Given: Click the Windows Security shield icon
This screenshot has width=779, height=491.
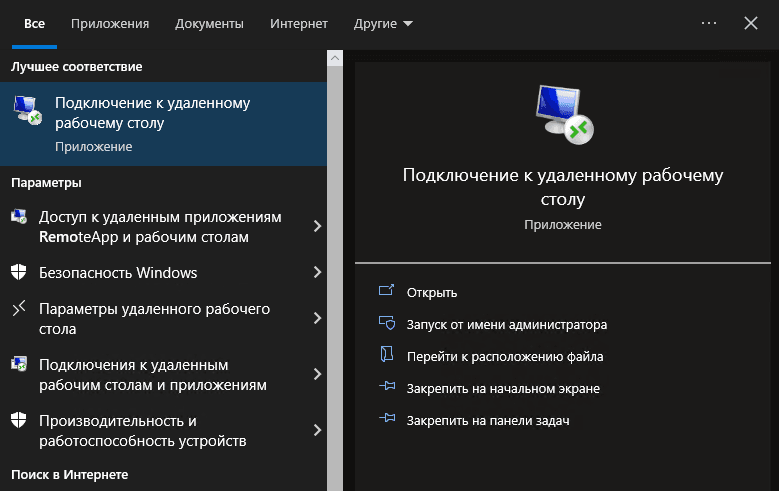Looking at the screenshot, I should coord(18,272).
